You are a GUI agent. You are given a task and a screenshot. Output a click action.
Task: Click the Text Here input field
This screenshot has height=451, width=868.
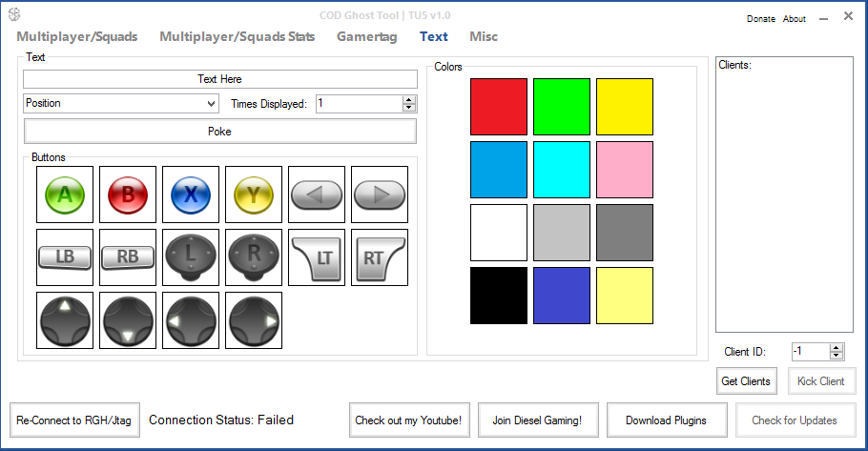219,79
